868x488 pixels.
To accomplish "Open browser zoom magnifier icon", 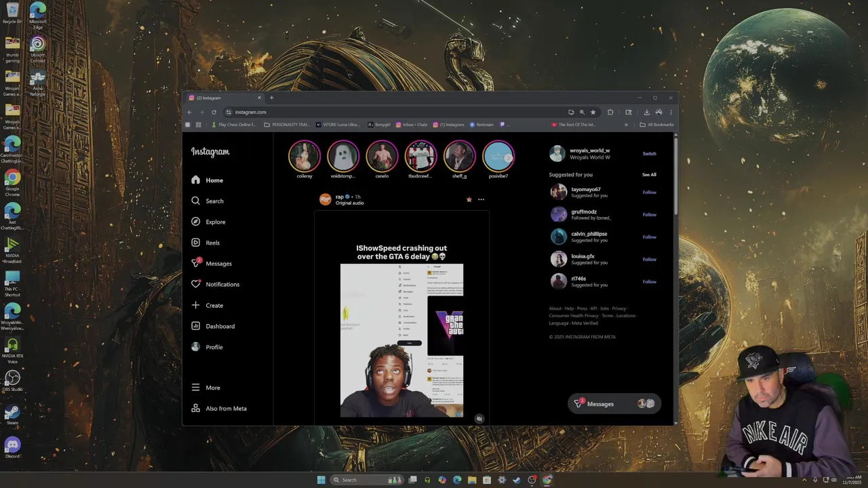I will point(582,113).
